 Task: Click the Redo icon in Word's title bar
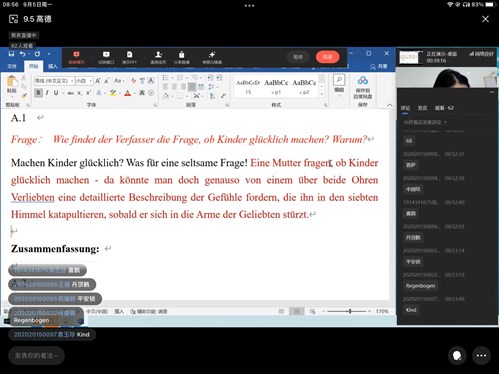tap(37, 54)
